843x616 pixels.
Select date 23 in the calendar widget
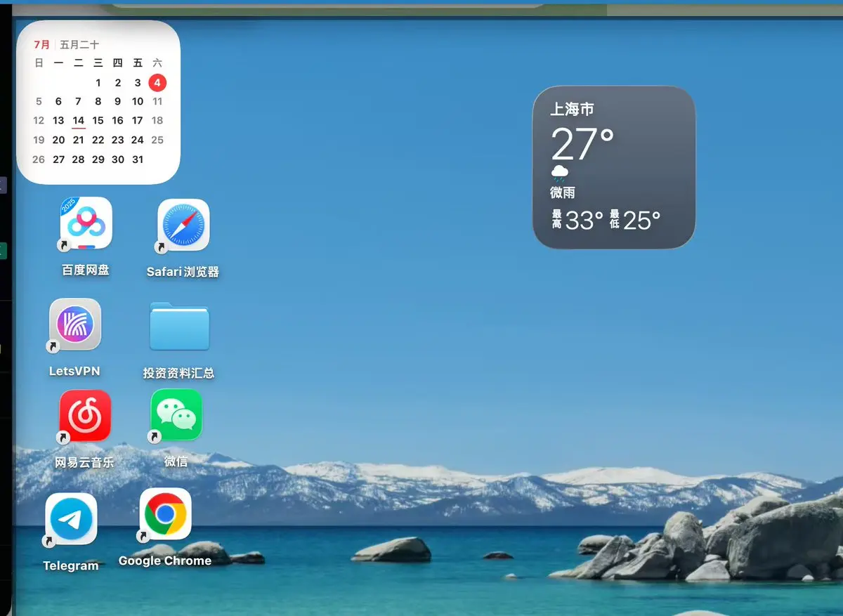coord(118,140)
